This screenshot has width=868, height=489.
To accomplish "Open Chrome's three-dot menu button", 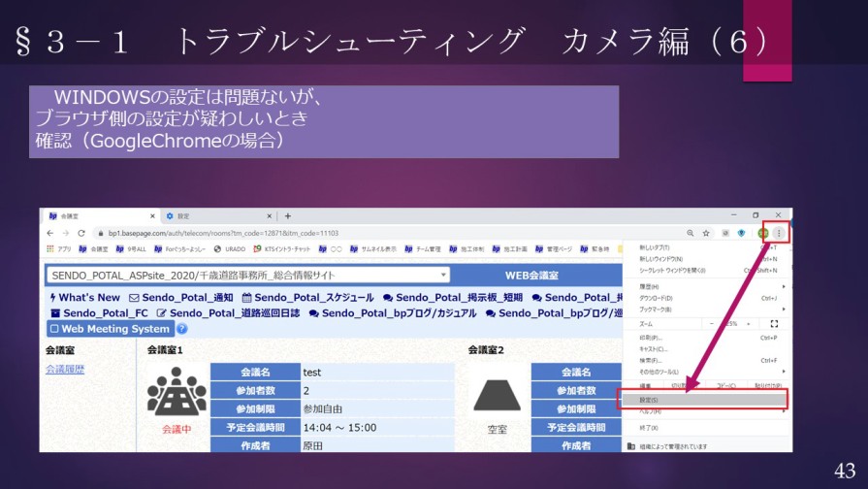I will (x=778, y=233).
